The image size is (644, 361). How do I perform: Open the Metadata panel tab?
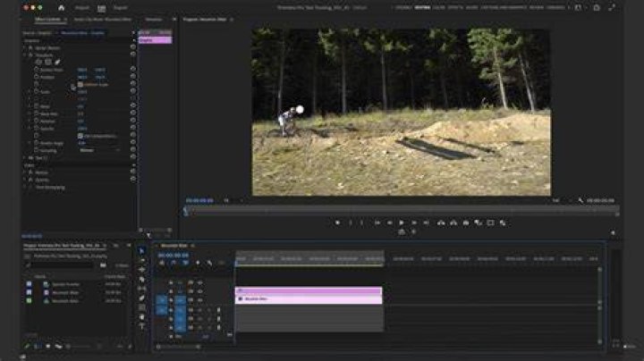click(154, 20)
